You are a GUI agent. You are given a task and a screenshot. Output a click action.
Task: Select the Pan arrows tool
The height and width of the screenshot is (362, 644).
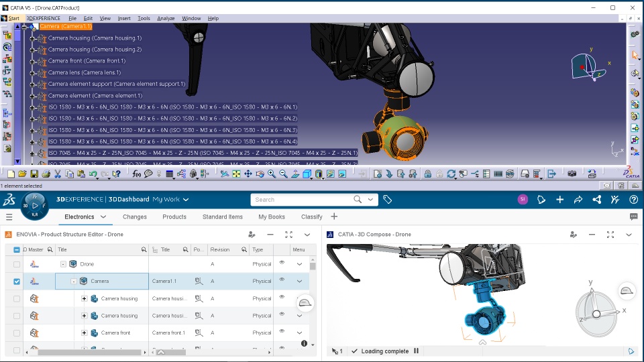(248, 174)
